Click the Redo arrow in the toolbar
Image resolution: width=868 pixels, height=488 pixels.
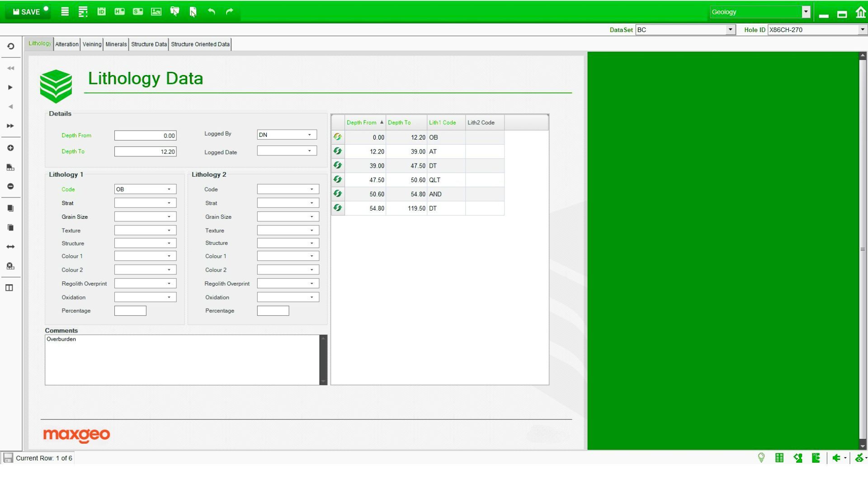click(x=229, y=12)
